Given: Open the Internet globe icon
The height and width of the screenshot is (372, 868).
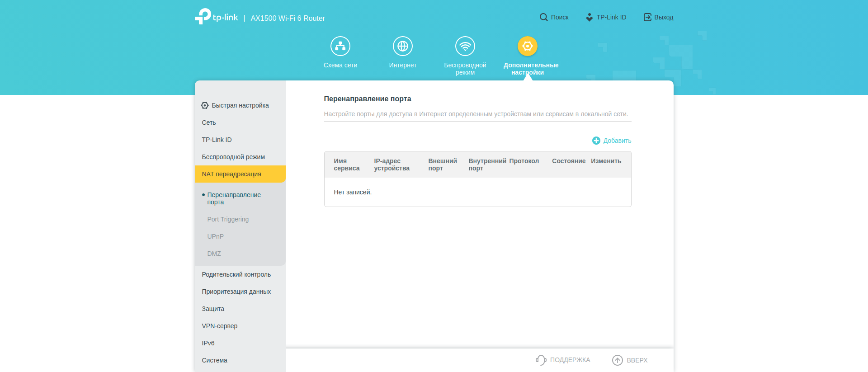Looking at the screenshot, I should point(402,46).
